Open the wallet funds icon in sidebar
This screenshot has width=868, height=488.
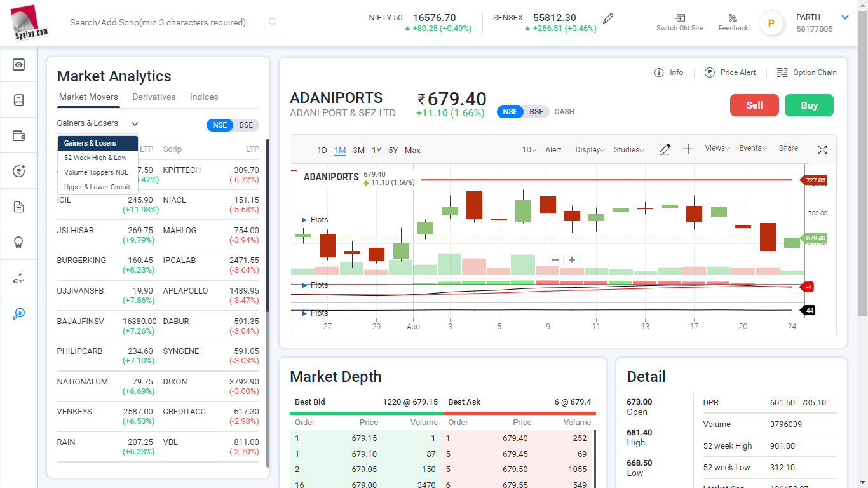pos(18,135)
